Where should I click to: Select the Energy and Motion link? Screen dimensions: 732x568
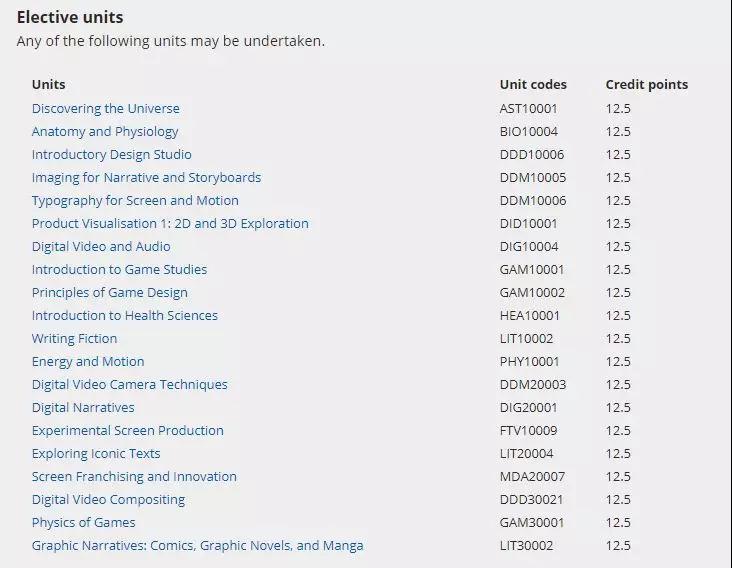(88, 362)
